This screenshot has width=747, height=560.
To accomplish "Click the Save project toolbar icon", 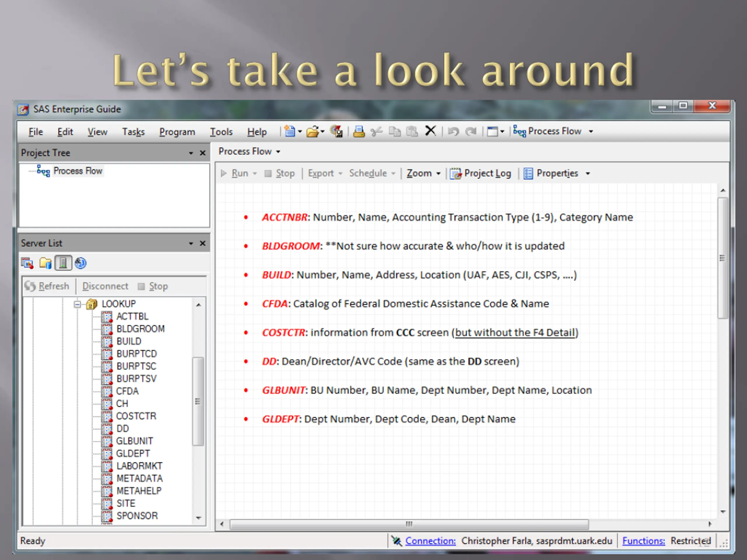I will pyautogui.click(x=336, y=131).
